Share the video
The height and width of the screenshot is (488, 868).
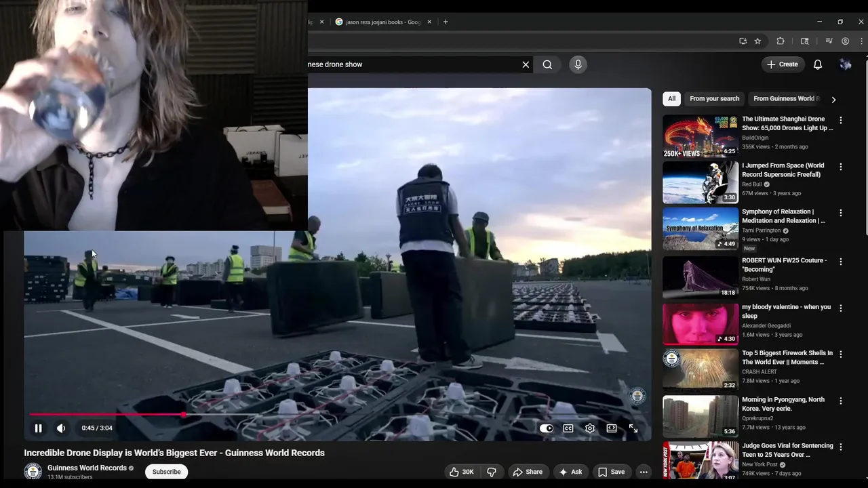pyautogui.click(x=528, y=472)
